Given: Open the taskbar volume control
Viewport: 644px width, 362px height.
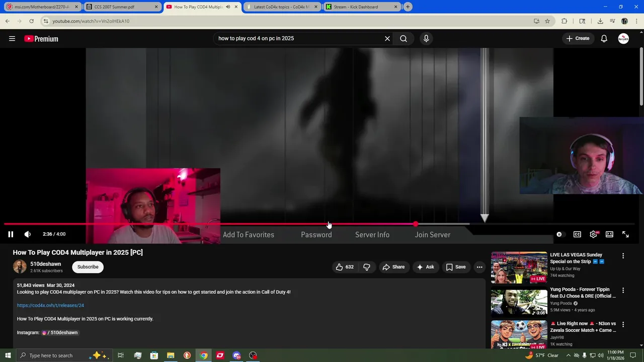Looking at the screenshot, I should [x=600, y=355].
